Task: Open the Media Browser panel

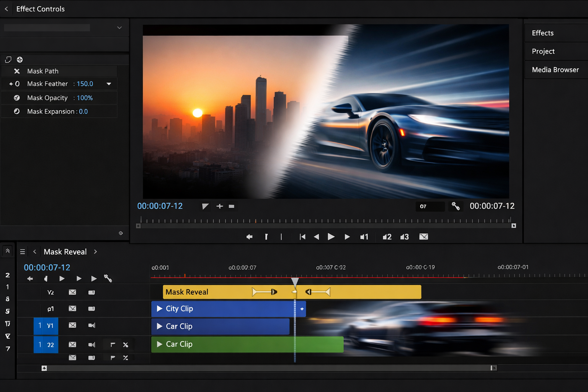Action: tap(555, 70)
